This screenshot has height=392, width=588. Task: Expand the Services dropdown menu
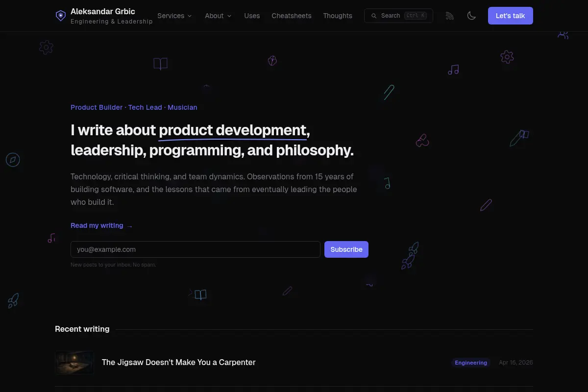pos(175,16)
